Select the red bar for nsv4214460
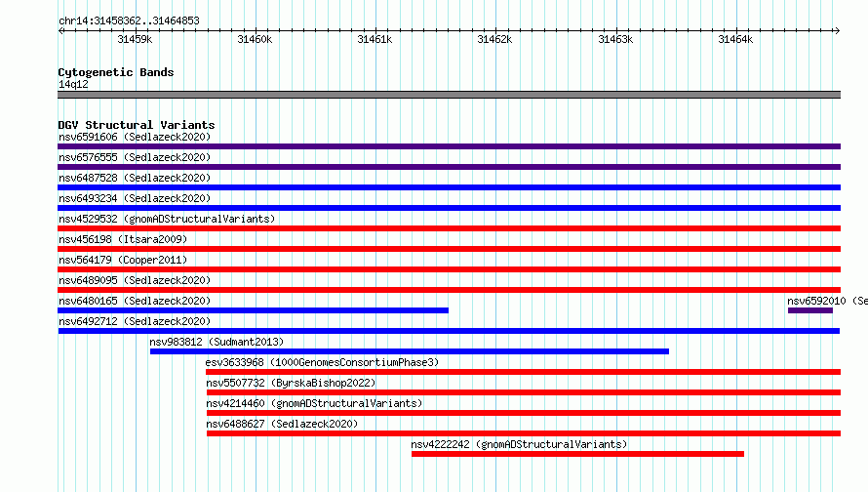 point(524,413)
